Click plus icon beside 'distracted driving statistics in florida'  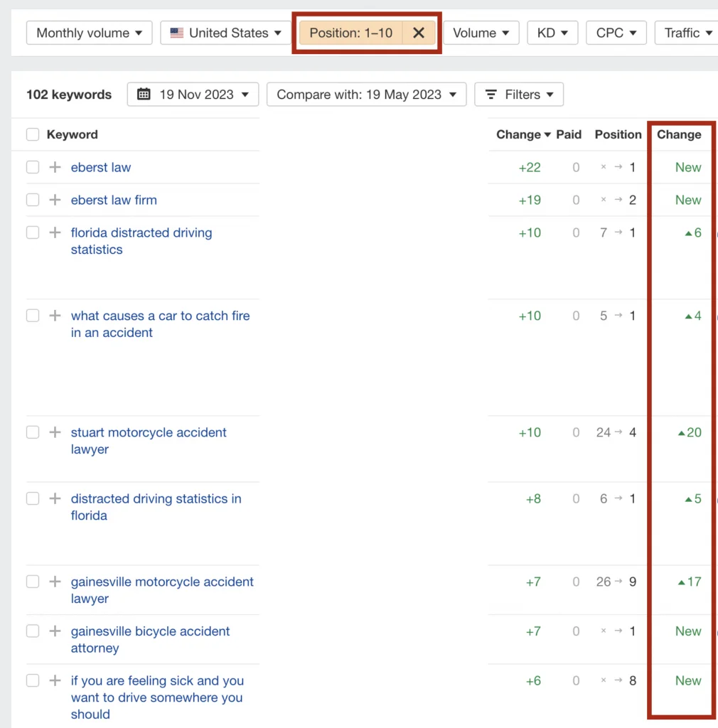coord(55,498)
